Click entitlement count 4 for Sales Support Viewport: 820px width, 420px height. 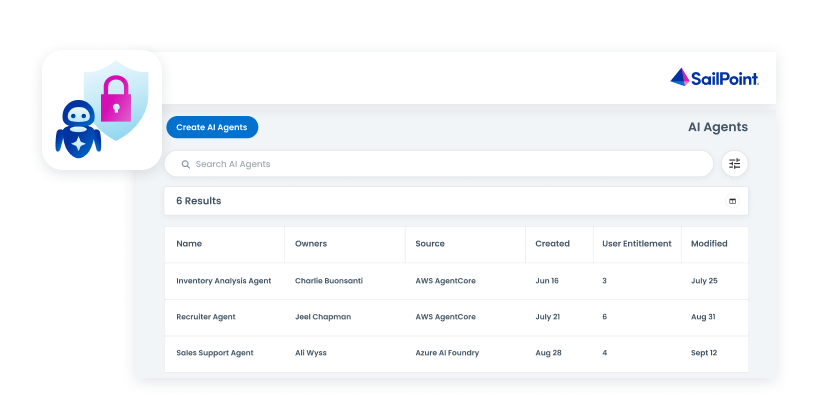604,353
